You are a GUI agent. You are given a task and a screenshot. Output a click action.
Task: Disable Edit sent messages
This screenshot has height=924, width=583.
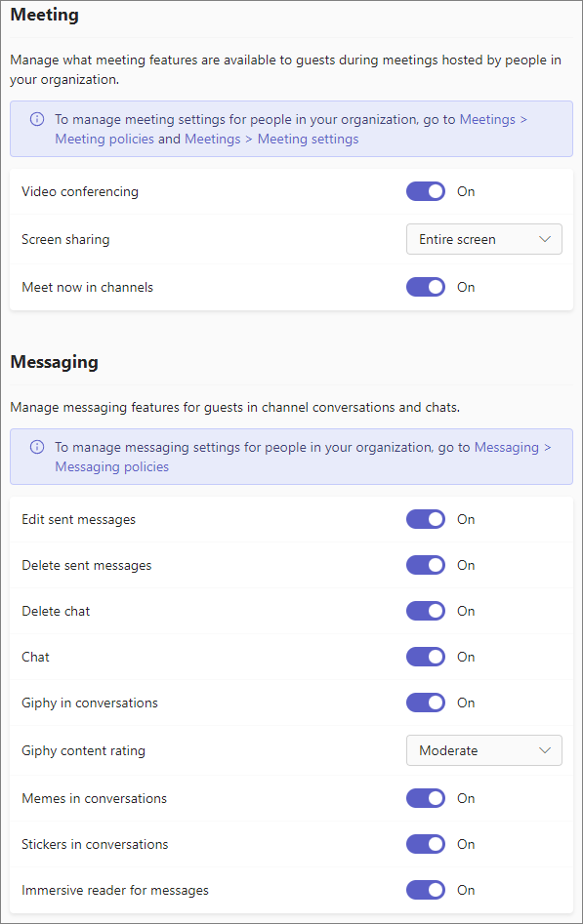tap(426, 519)
